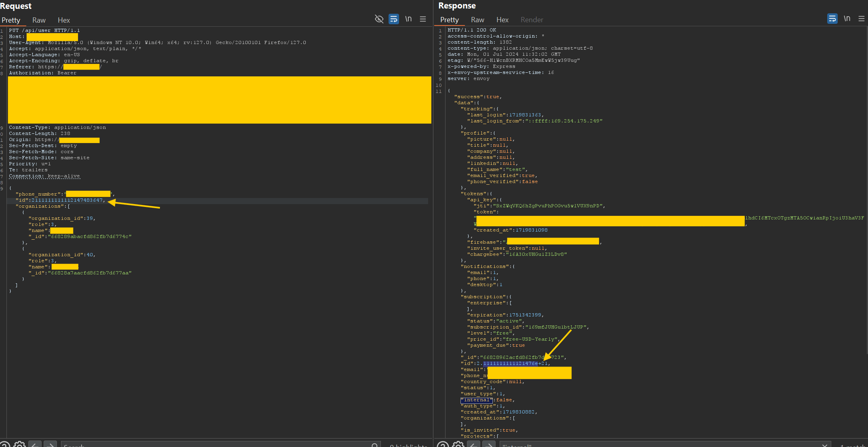
Task: Open the Response Hex tab
Action: pyautogui.click(x=502, y=20)
